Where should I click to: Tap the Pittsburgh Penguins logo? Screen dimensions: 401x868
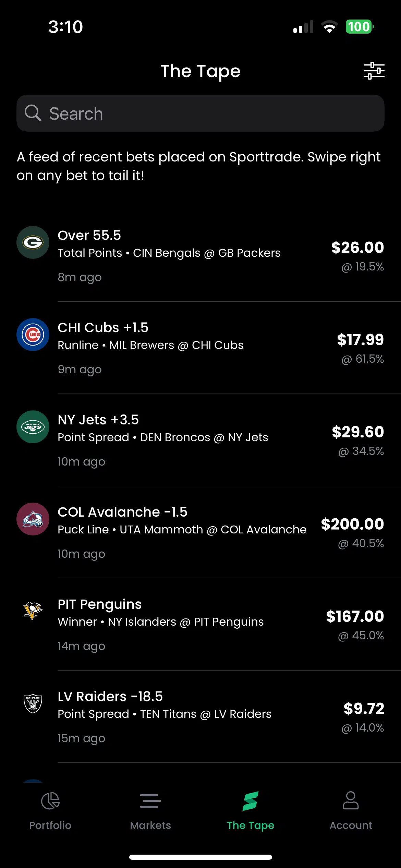coord(33,611)
